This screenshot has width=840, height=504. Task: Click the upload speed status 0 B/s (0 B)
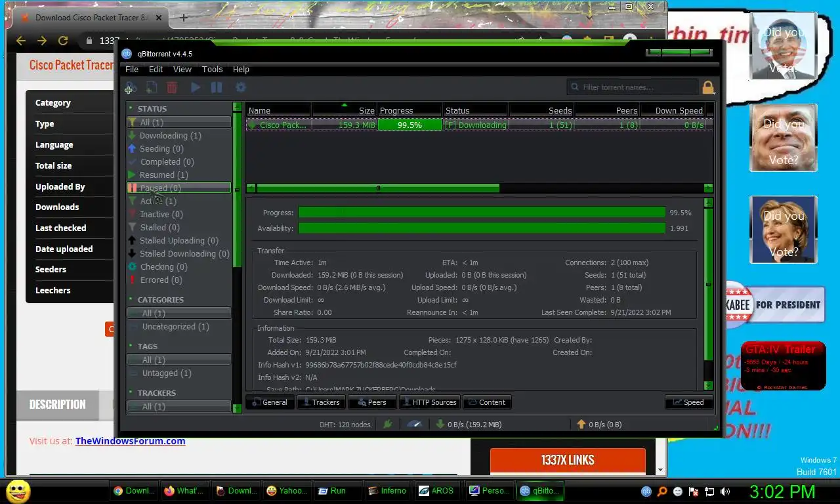(598, 425)
